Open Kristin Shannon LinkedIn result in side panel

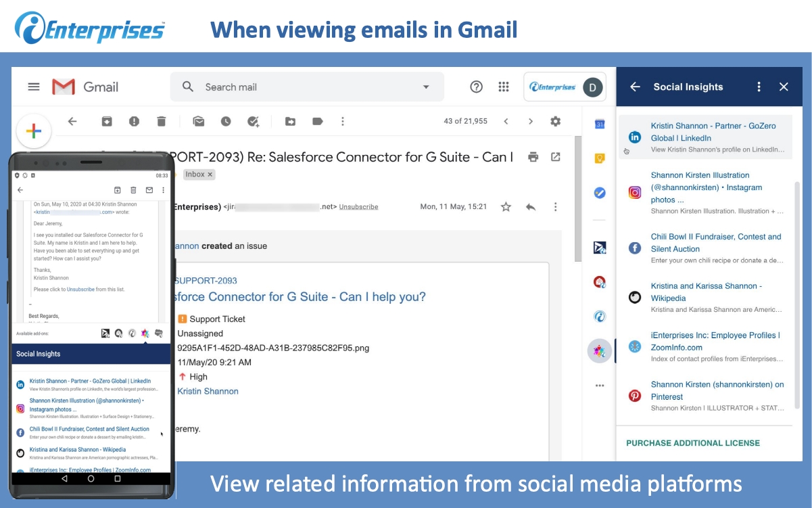(704, 137)
